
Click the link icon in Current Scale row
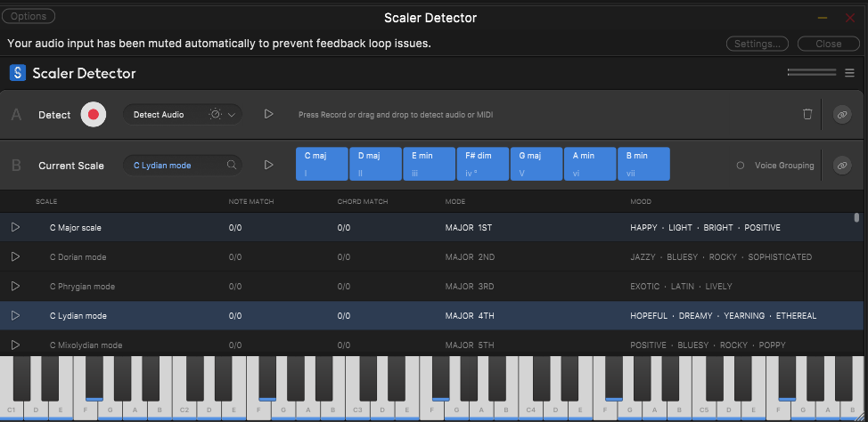[841, 165]
